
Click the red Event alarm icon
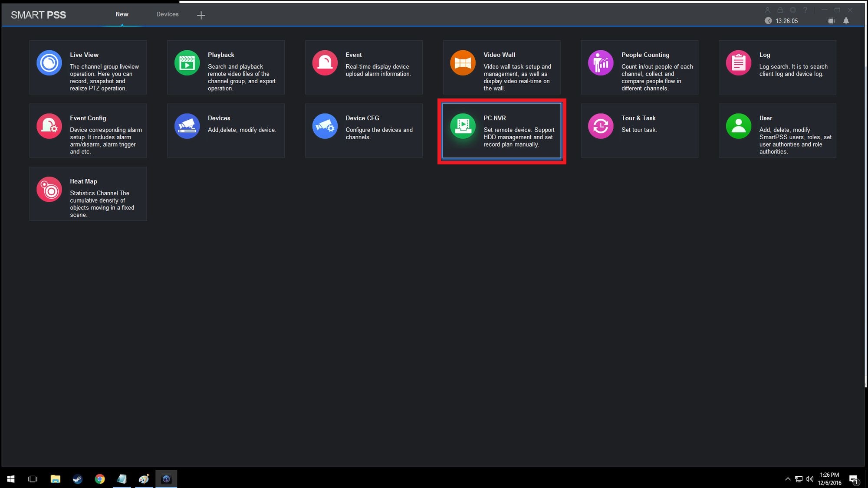click(x=325, y=63)
